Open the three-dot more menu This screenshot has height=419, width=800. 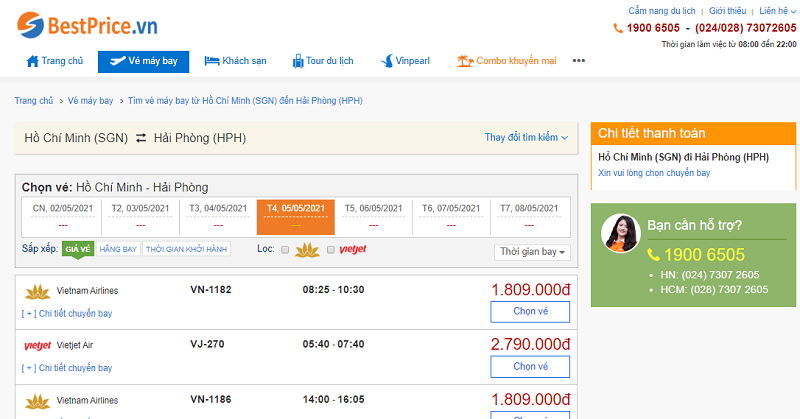pos(579,61)
